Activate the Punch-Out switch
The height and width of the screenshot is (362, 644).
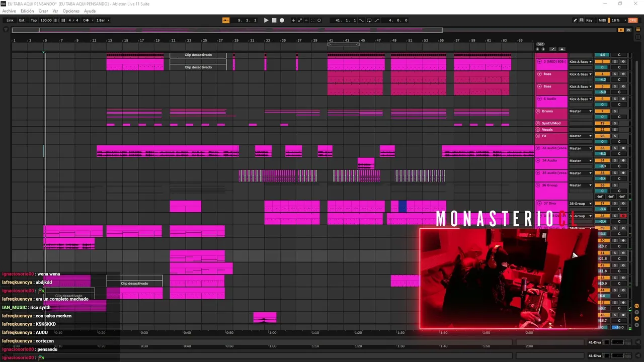(x=377, y=20)
